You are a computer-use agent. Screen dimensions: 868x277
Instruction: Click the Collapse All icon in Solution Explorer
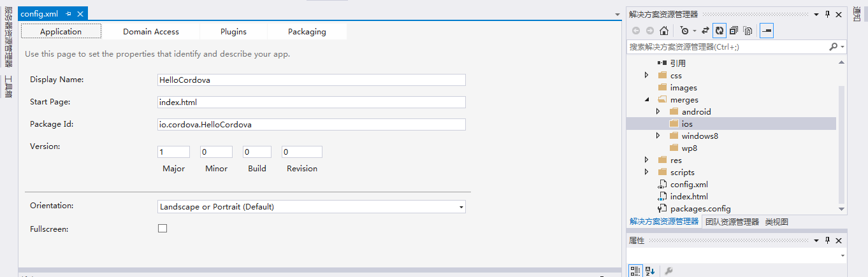coord(734,30)
